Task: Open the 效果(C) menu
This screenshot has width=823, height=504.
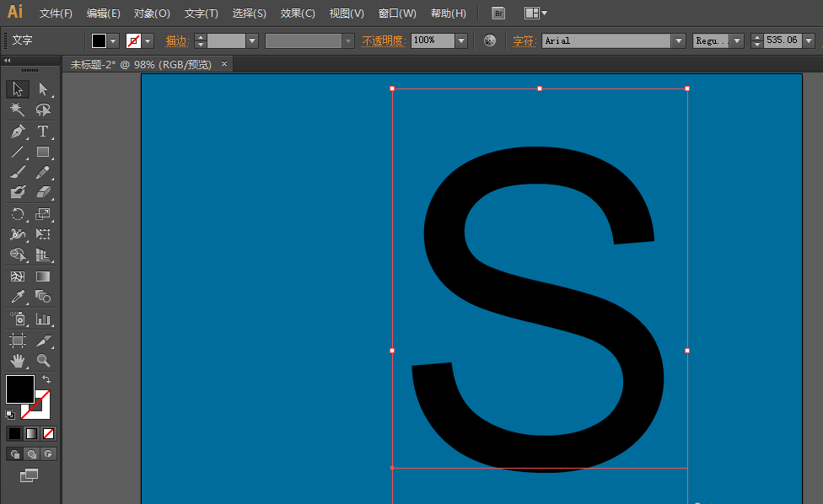Action: coord(298,13)
